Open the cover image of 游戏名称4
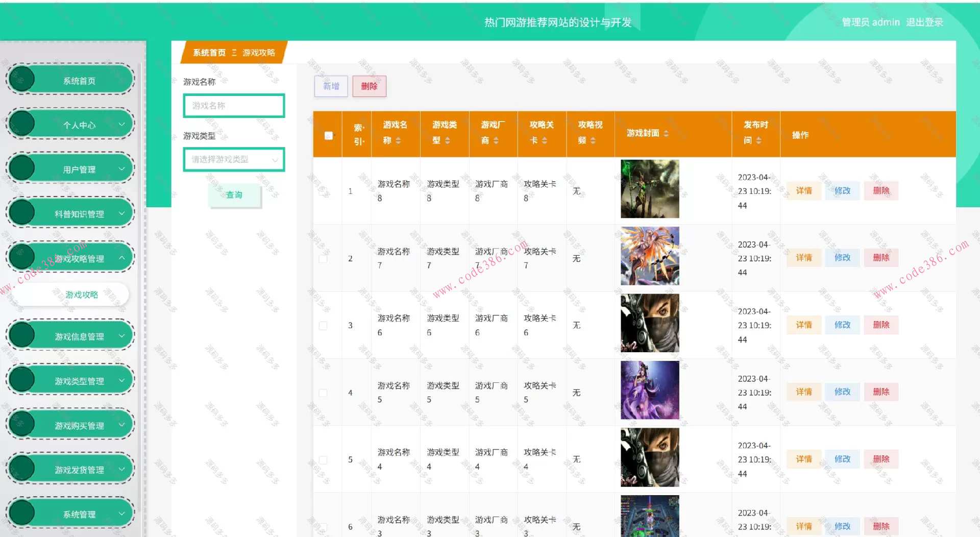 point(650,457)
